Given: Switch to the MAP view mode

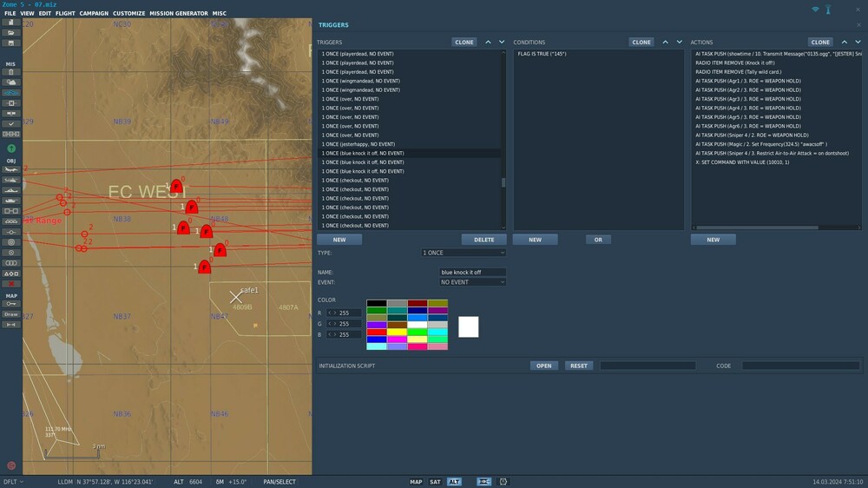Looking at the screenshot, I should pos(416,481).
